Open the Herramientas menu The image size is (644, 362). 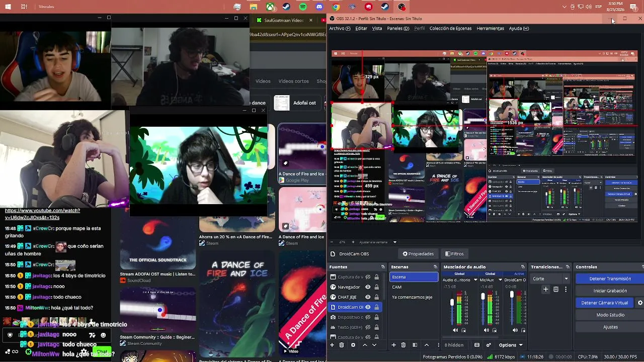coord(490,28)
